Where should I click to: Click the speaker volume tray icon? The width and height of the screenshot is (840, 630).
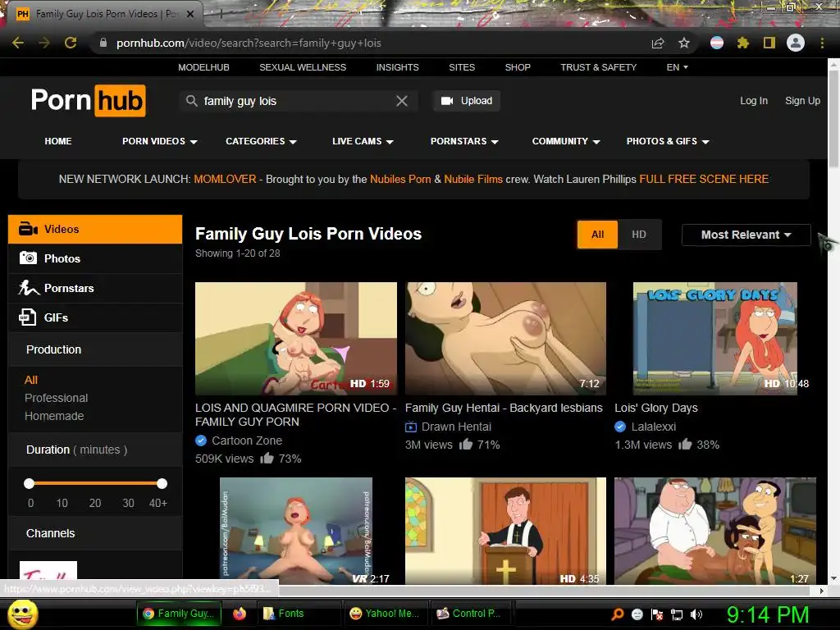click(696, 614)
